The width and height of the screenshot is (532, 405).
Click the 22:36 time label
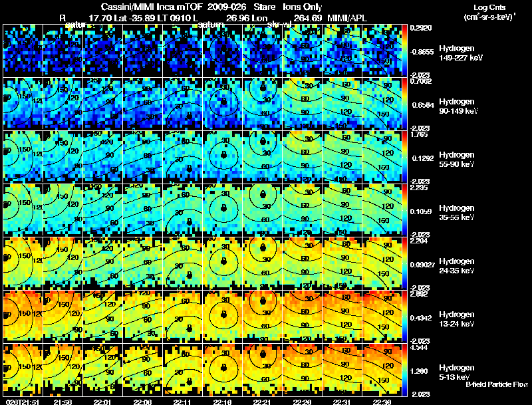[382, 402]
